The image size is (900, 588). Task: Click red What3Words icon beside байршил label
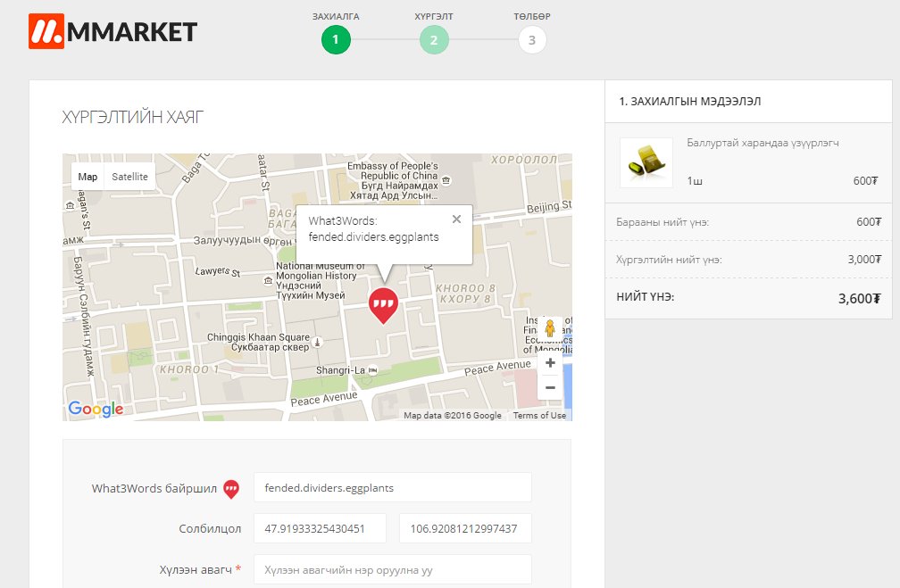pos(230,489)
